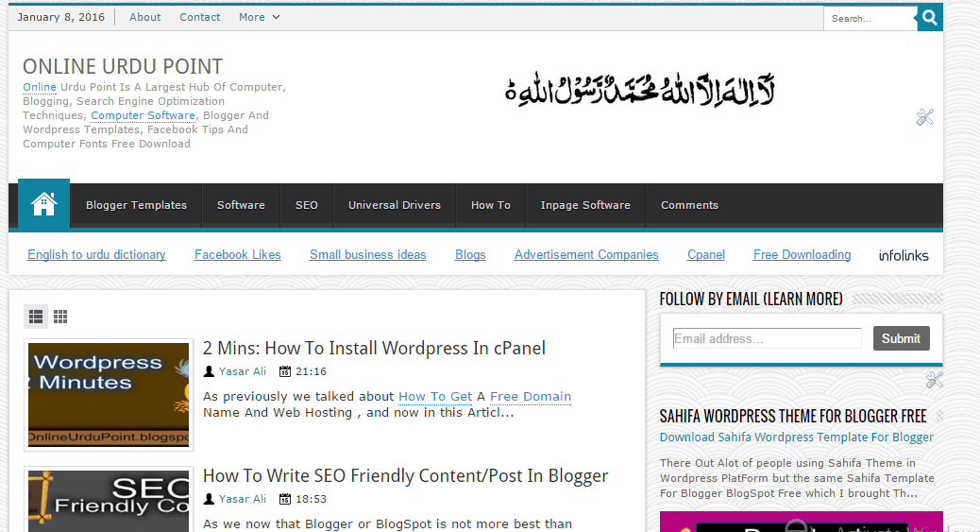The image size is (980, 532).
Task: Click the search magnifier icon
Action: tap(930, 18)
